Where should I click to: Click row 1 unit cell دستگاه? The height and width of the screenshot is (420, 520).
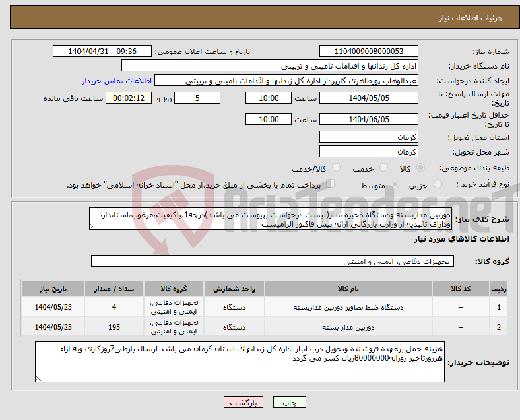point(234,307)
